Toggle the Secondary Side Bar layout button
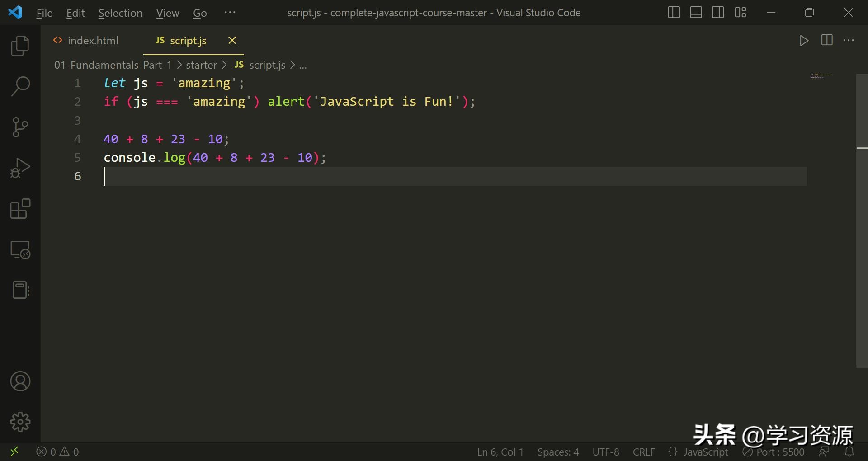The width and height of the screenshot is (868, 461). (718, 13)
